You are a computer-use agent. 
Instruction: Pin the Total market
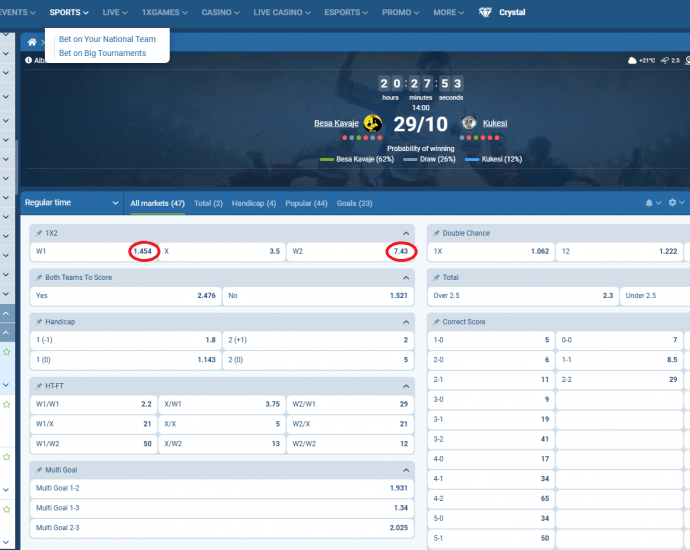pyautogui.click(x=436, y=278)
